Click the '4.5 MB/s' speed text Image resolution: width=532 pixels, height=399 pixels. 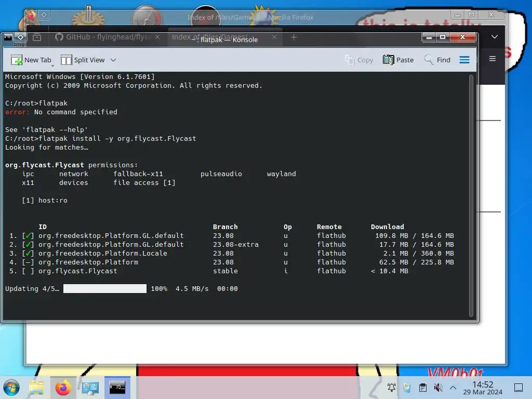tap(192, 289)
